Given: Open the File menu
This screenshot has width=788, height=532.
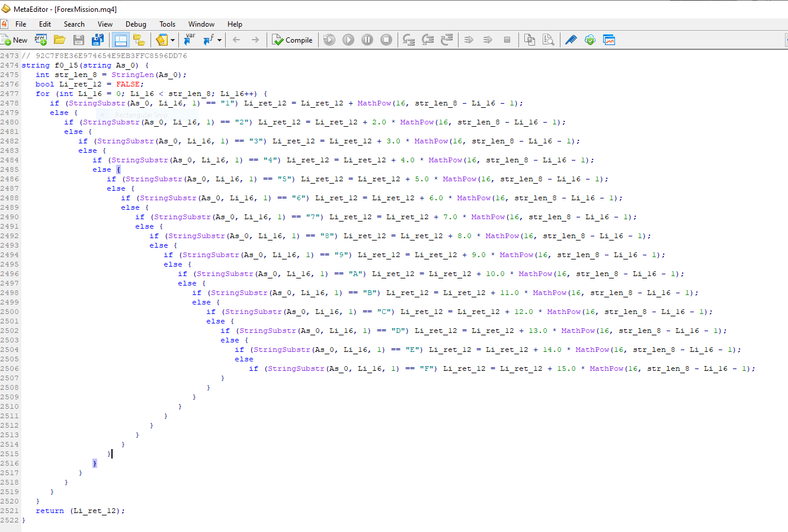Looking at the screenshot, I should (21, 24).
